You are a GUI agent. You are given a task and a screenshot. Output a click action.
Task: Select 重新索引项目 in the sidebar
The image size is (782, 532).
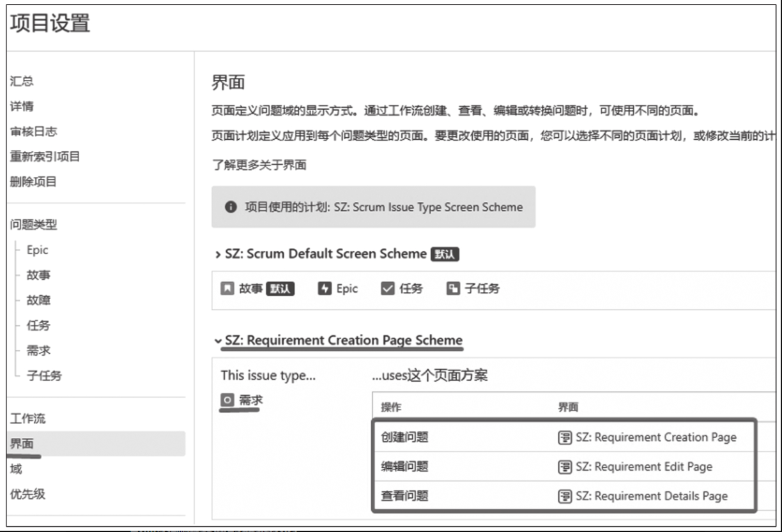pos(45,156)
